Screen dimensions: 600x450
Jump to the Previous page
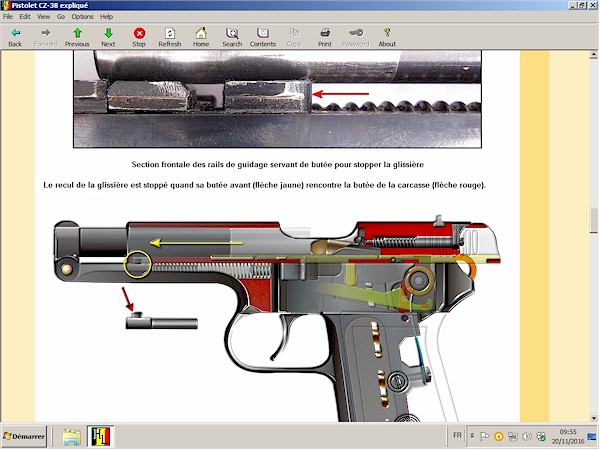77,37
